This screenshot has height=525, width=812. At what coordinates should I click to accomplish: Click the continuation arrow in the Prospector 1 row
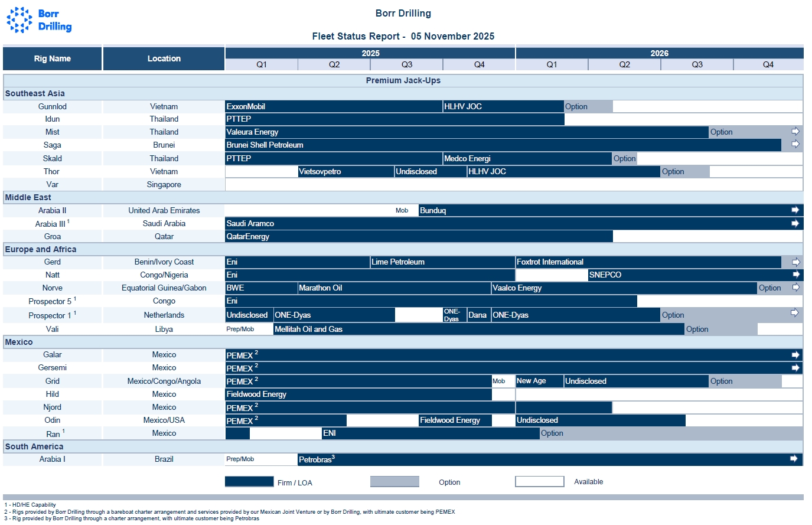coord(795,313)
